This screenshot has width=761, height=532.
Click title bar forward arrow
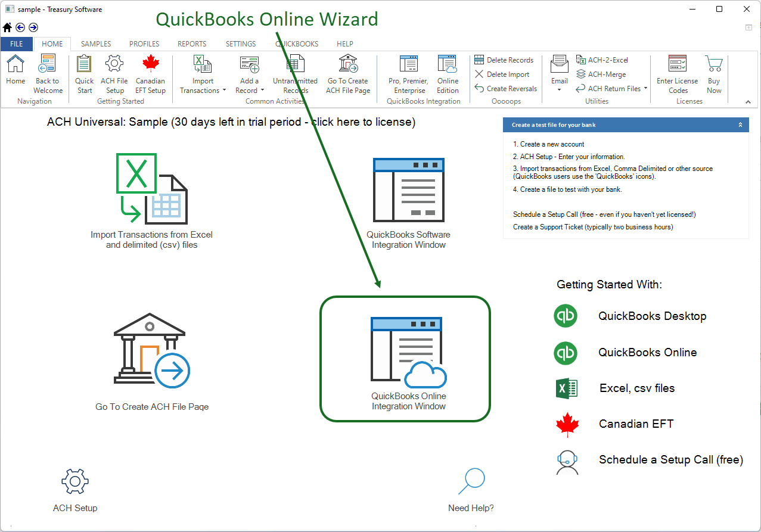(33, 27)
